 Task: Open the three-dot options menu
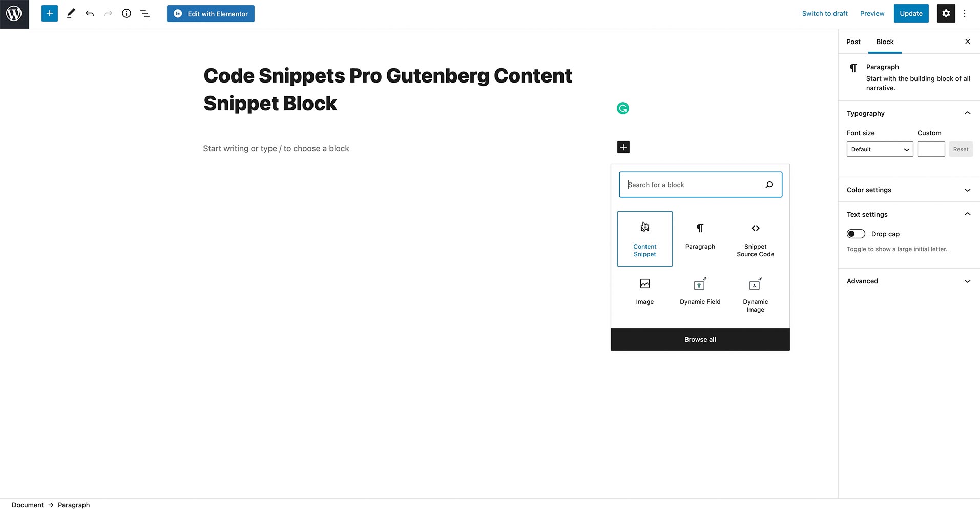pyautogui.click(x=965, y=13)
